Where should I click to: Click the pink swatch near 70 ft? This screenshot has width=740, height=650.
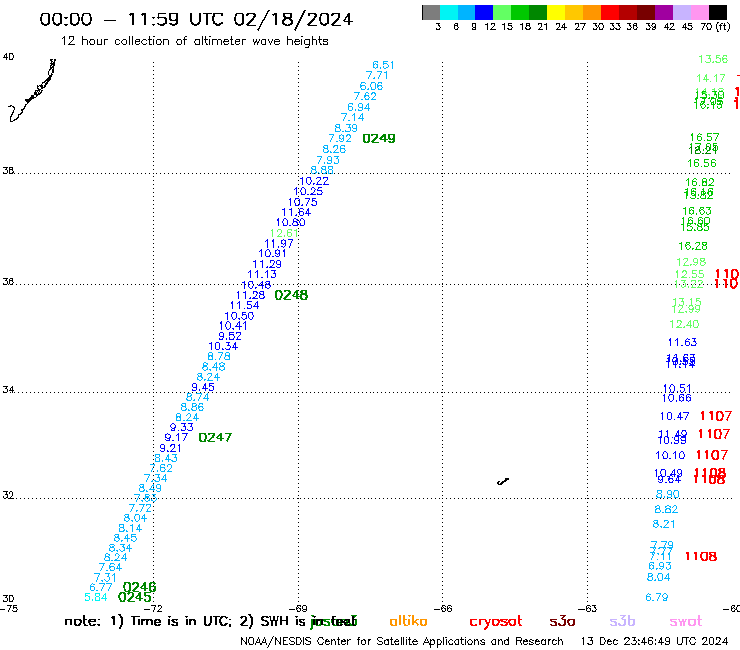tap(699, 12)
